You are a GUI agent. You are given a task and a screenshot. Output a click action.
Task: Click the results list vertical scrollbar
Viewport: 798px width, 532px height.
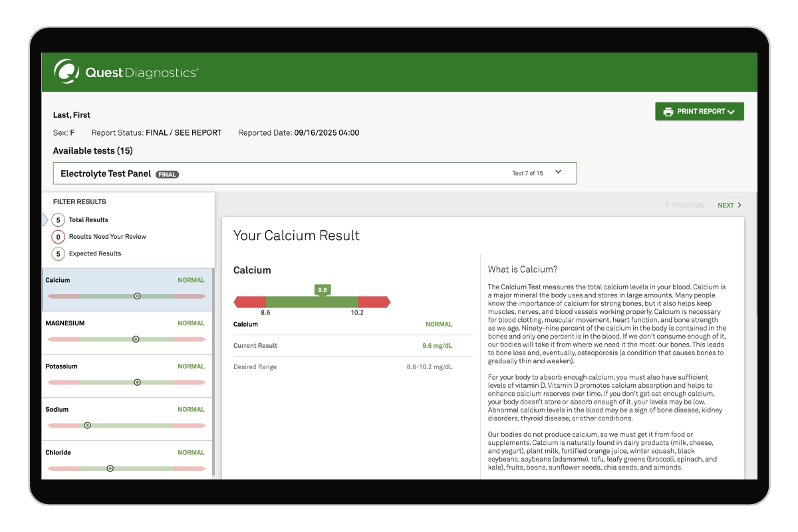[213, 372]
